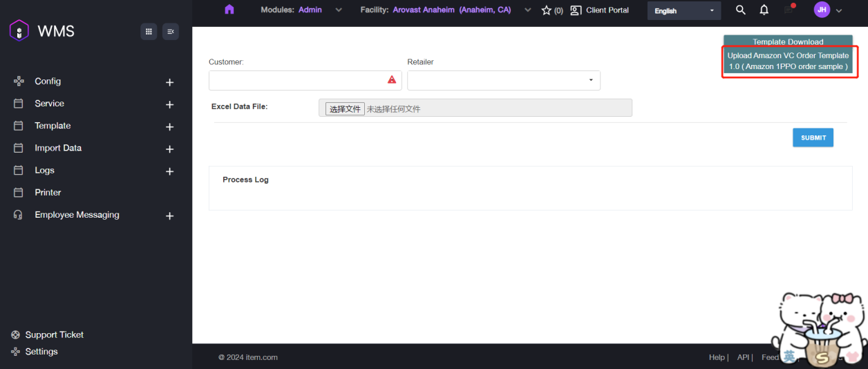Expand the Employee Messaging section
Viewport: 868px width, 369px height.
click(169, 216)
